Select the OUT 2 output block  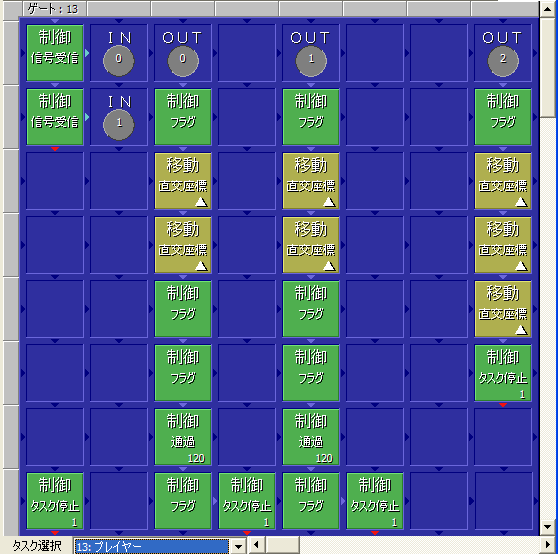point(503,53)
